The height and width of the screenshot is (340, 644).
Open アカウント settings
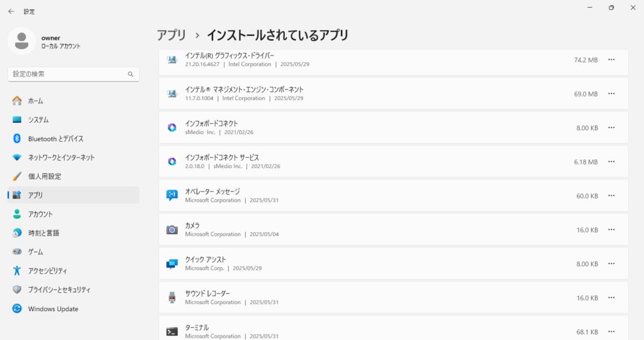(x=74, y=214)
